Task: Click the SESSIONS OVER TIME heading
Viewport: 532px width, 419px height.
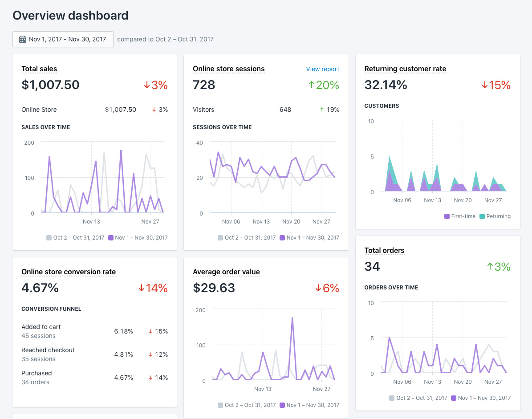Action: coord(222,127)
